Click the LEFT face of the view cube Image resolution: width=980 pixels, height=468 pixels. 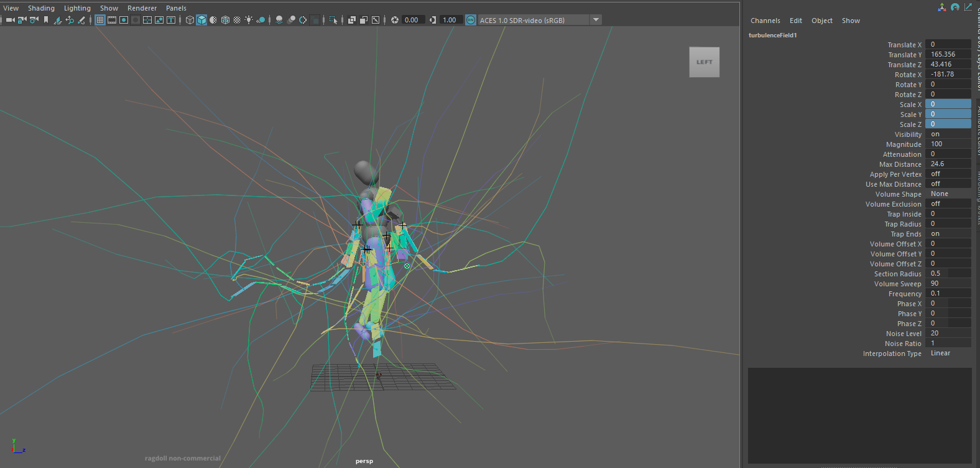(704, 62)
